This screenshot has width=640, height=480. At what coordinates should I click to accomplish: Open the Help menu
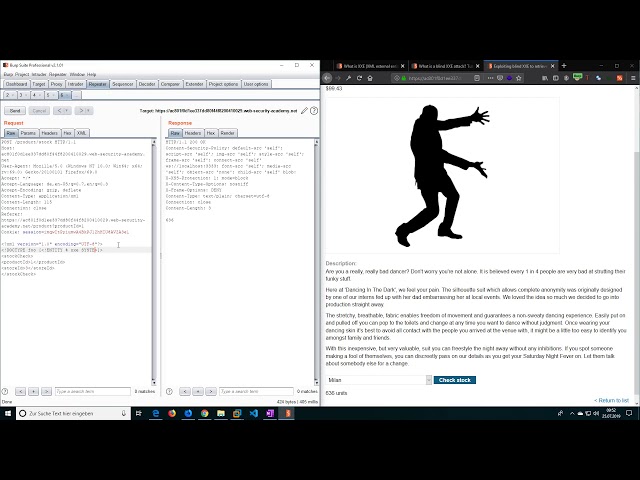(91, 74)
